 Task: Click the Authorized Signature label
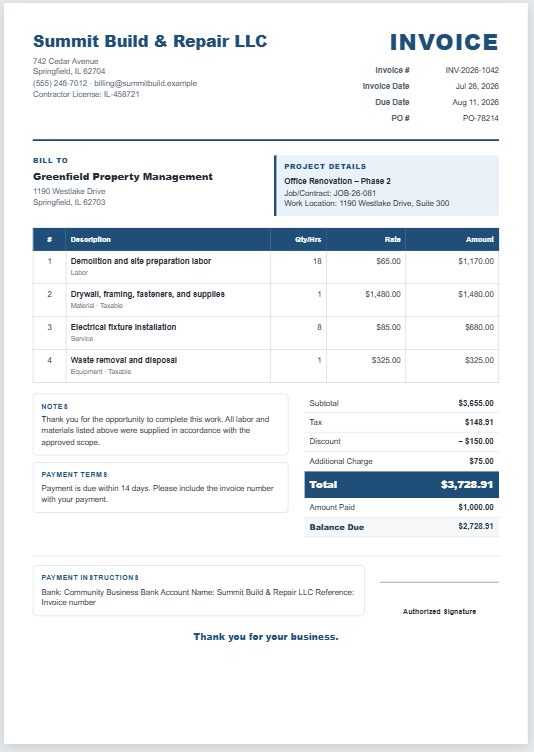pos(439,611)
